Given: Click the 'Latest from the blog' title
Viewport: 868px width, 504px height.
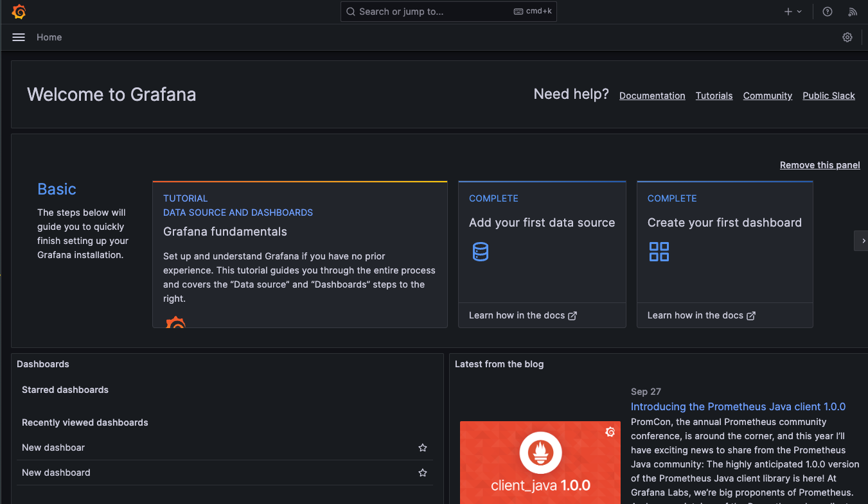Looking at the screenshot, I should click(x=499, y=364).
